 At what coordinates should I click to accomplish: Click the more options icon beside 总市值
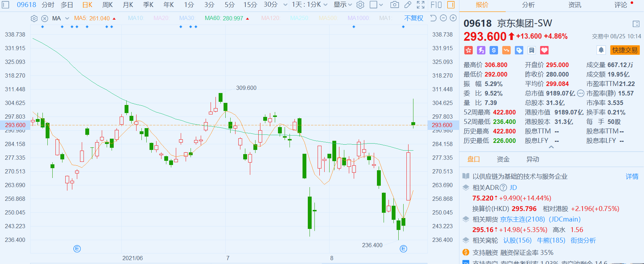coord(580,93)
